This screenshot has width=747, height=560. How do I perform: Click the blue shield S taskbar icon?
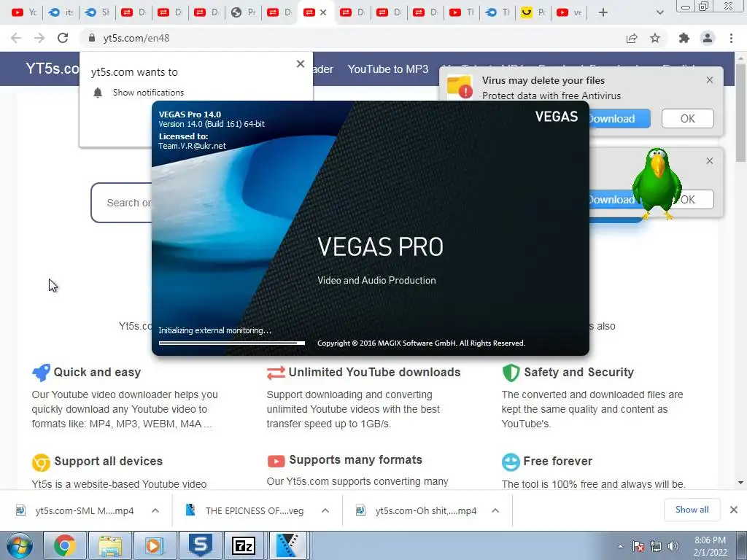click(200, 545)
